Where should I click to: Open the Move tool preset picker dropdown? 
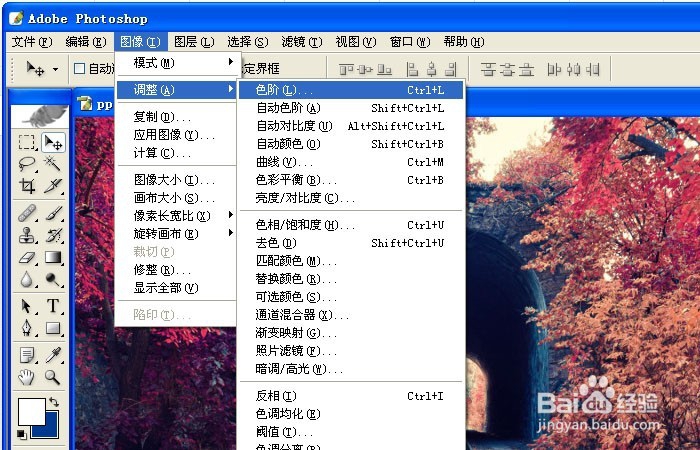click(55, 69)
